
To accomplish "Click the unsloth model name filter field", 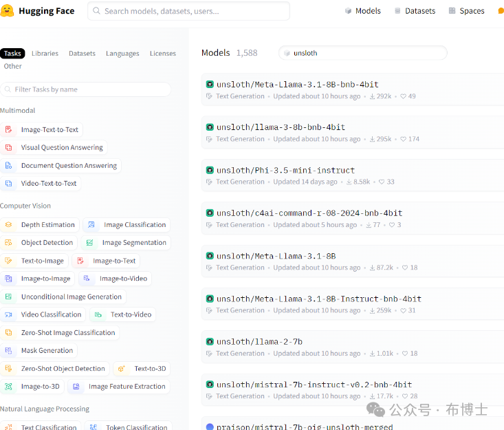I will pos(364,53).
